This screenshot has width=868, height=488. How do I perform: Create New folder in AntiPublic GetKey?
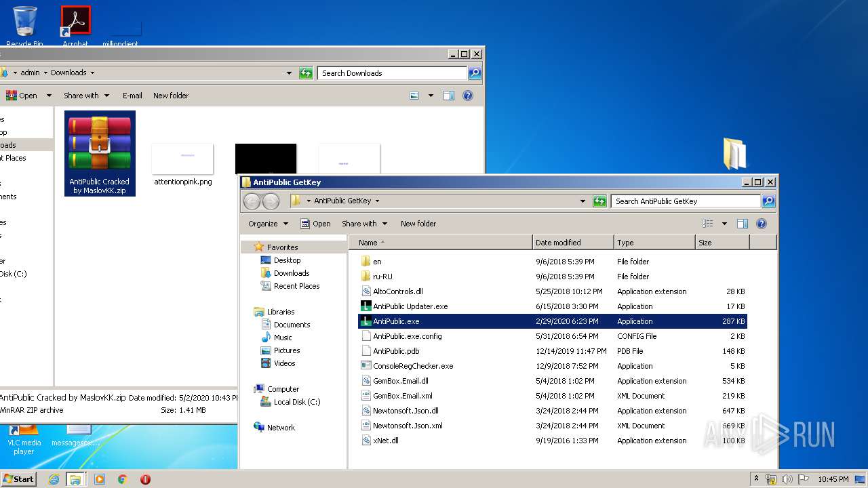pos(418,224)
